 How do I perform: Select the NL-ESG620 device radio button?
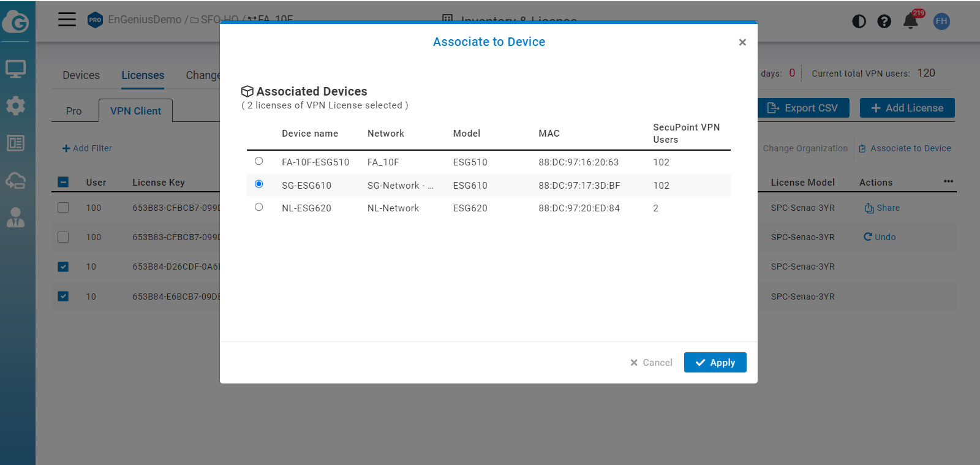[x=259, y=207]
